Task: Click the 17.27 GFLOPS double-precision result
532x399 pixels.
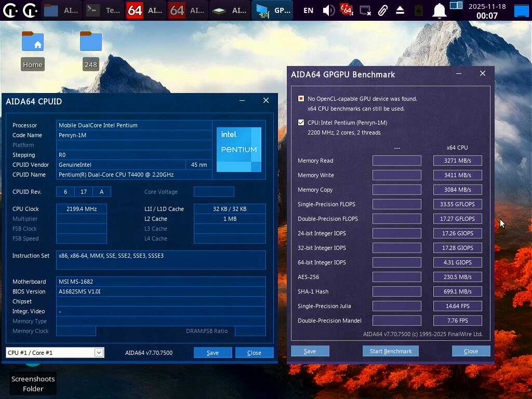Action: 457,219
